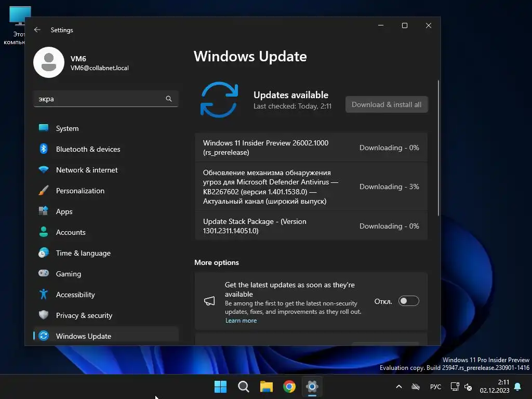Click the Apps icon in sidebar
The image size is (532, 399).
point(44,211)
